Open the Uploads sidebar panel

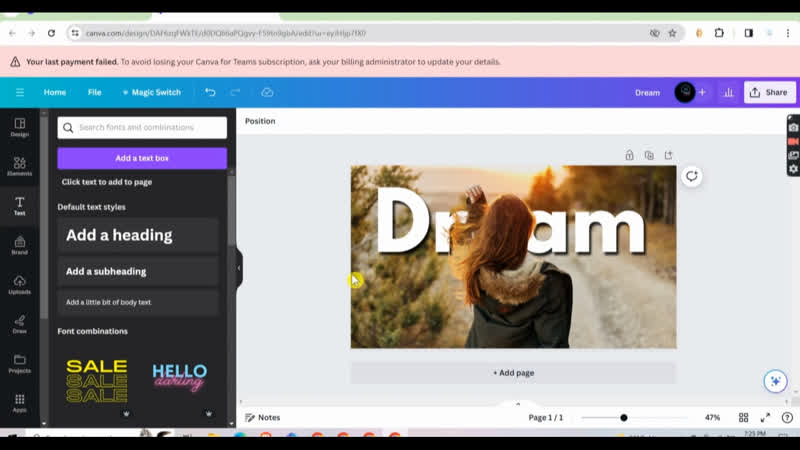pos(19,284)
